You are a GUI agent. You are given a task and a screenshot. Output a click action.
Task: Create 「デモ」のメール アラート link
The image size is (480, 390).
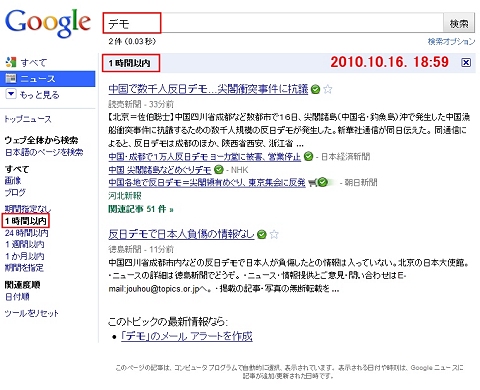(x=187, y=336)
